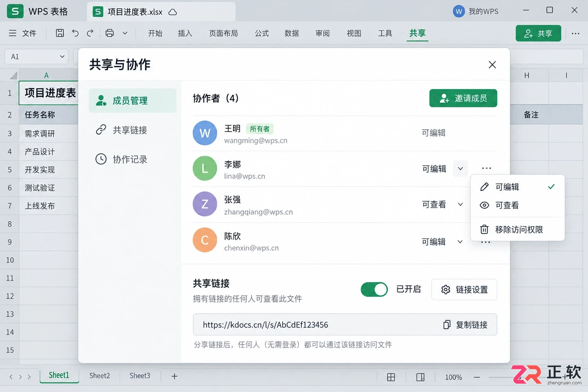Expand 陈欣's 可编辑 permission dropdown
This screenshot has height=392, width=588.
[460, 242]
